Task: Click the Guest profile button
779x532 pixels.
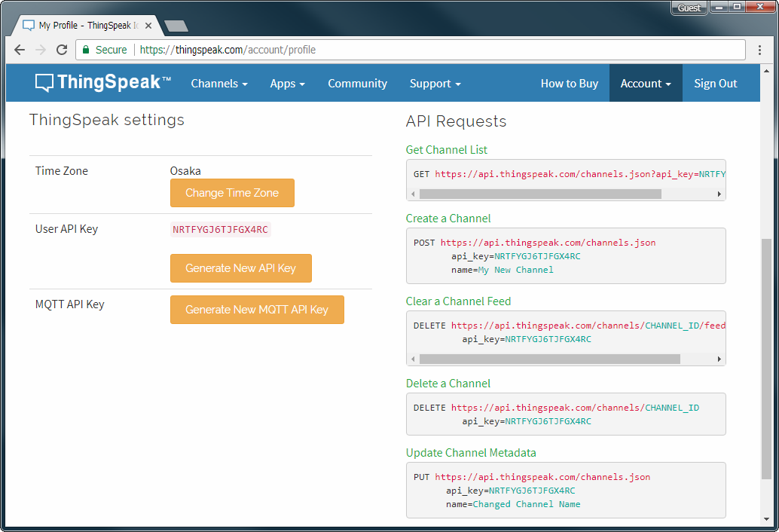Action: click(689, 8)
